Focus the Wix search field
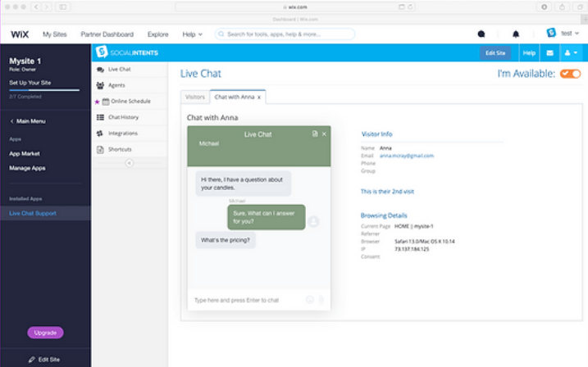This screenshot has height=367, width=588. [x=285, y=34]
